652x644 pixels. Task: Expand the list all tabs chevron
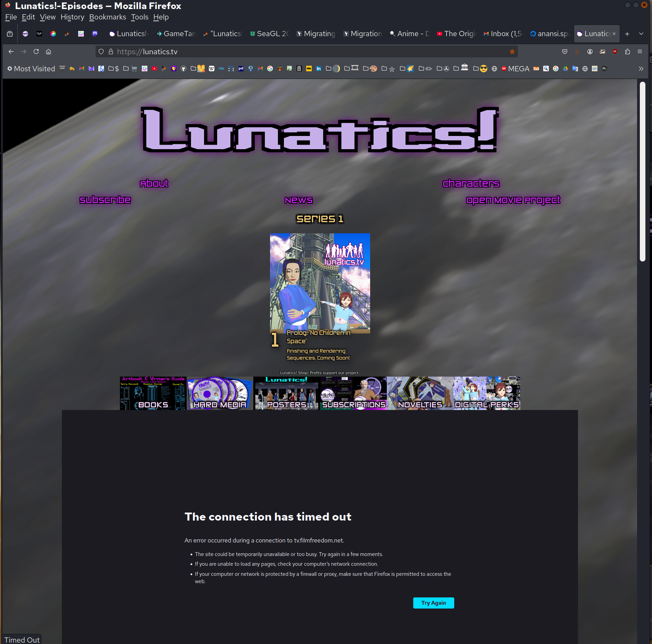[x=641, y=34]
